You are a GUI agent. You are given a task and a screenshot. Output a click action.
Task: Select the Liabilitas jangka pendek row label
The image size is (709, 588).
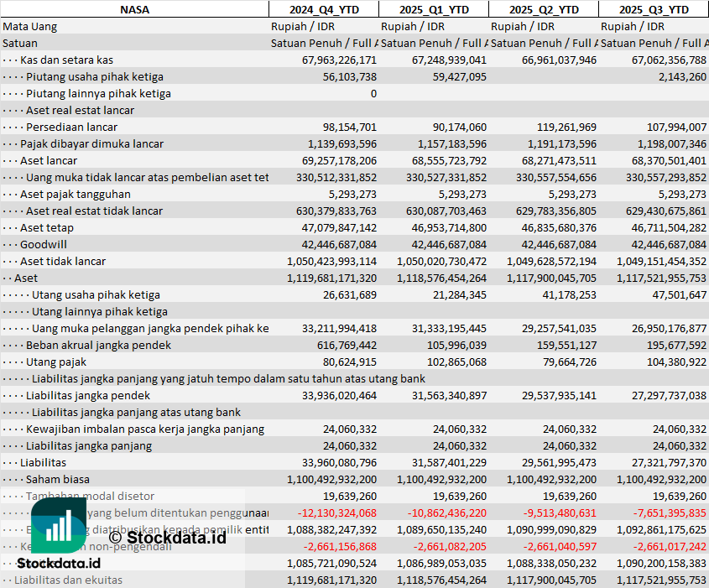(x=87, y=395)
